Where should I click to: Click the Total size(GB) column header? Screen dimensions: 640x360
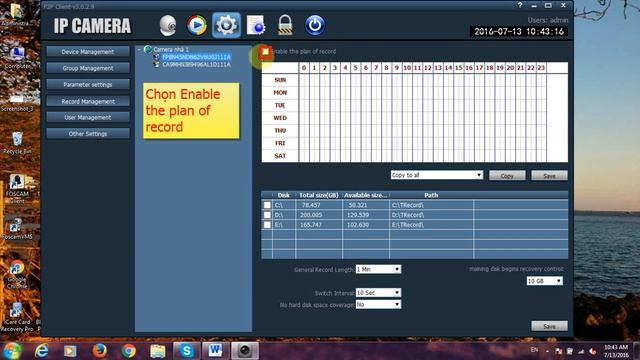tap(319, 195)
